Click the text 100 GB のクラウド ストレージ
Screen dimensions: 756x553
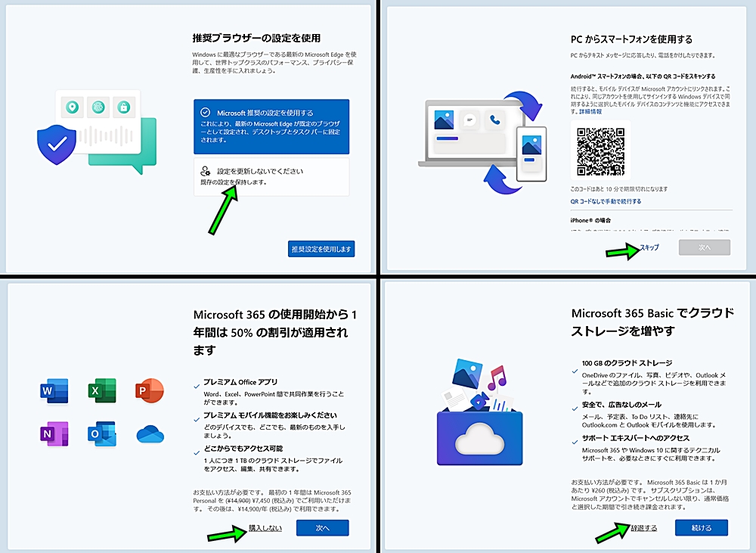click(x=627, y=363)
